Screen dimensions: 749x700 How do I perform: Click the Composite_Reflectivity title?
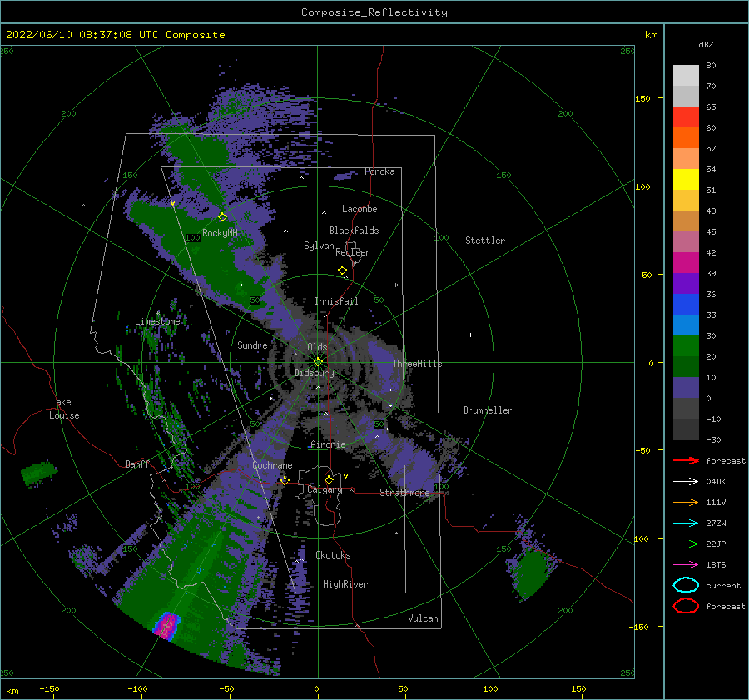click(x=374, y=12)
